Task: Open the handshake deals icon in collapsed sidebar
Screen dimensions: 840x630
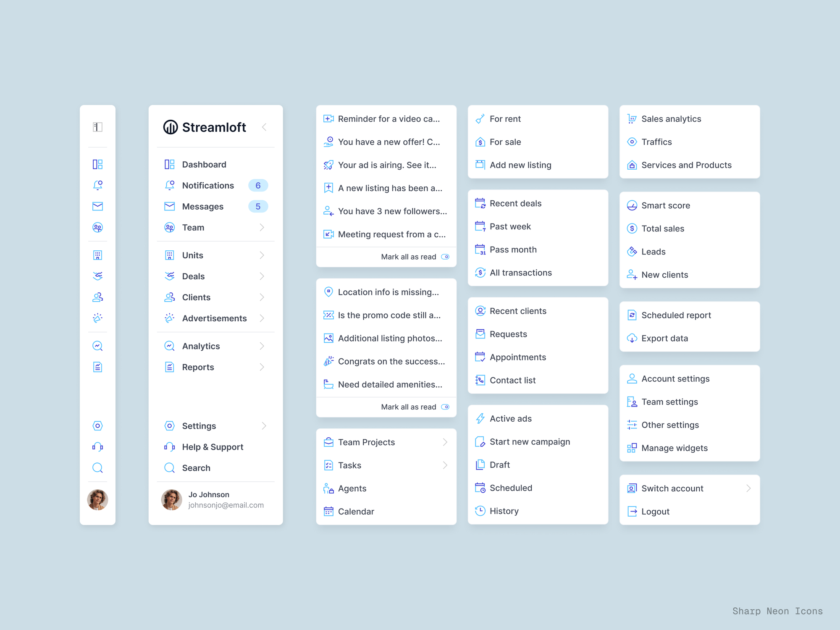Action: coord(97,276)
